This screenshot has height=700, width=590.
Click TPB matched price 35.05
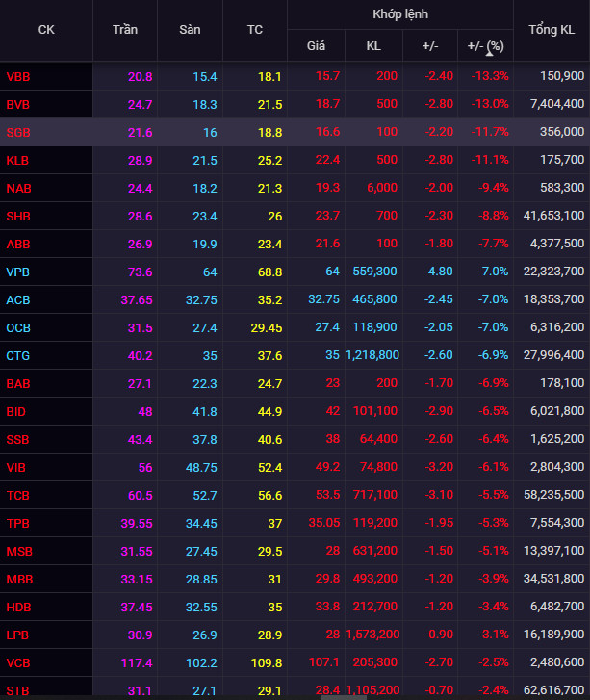(324, 522)
